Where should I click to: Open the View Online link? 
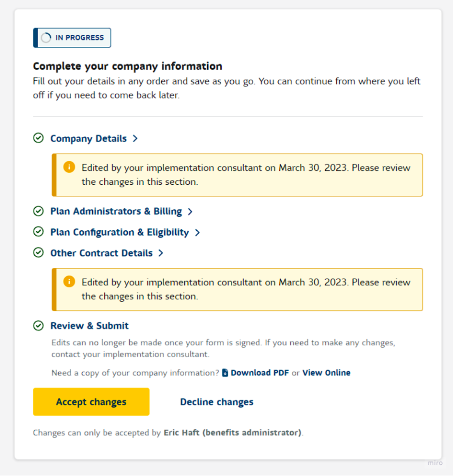[x=326, y=372]
